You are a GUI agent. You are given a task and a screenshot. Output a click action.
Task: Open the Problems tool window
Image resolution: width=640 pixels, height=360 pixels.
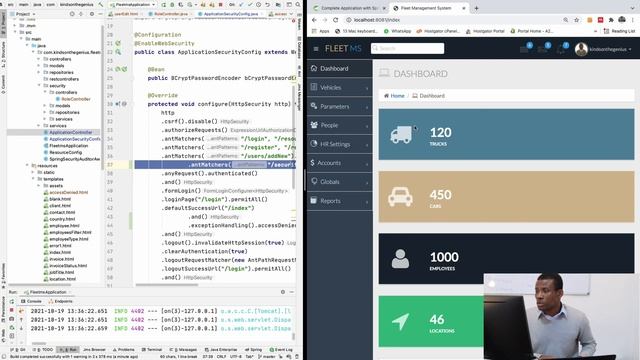point(124,350)
